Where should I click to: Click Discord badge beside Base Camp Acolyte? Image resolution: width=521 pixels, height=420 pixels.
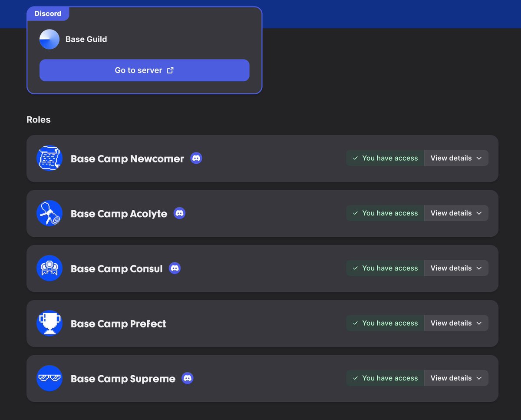179,213
